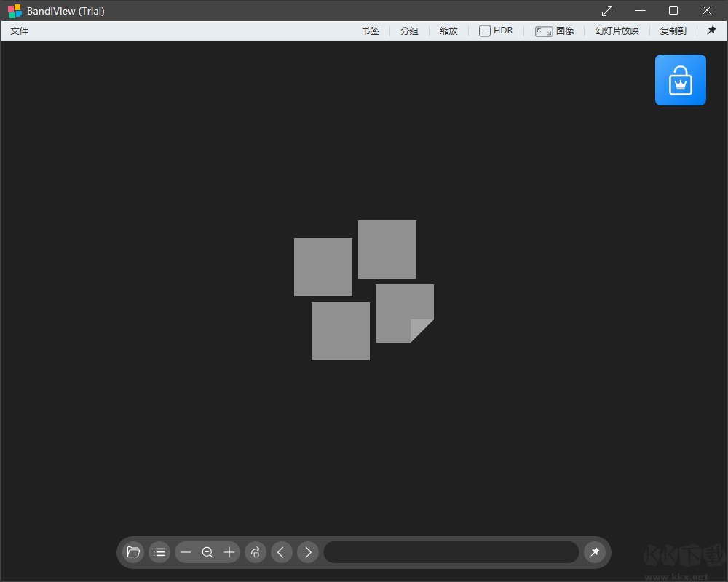Start 幻灯片放映 slideshow

pos(617,31)
